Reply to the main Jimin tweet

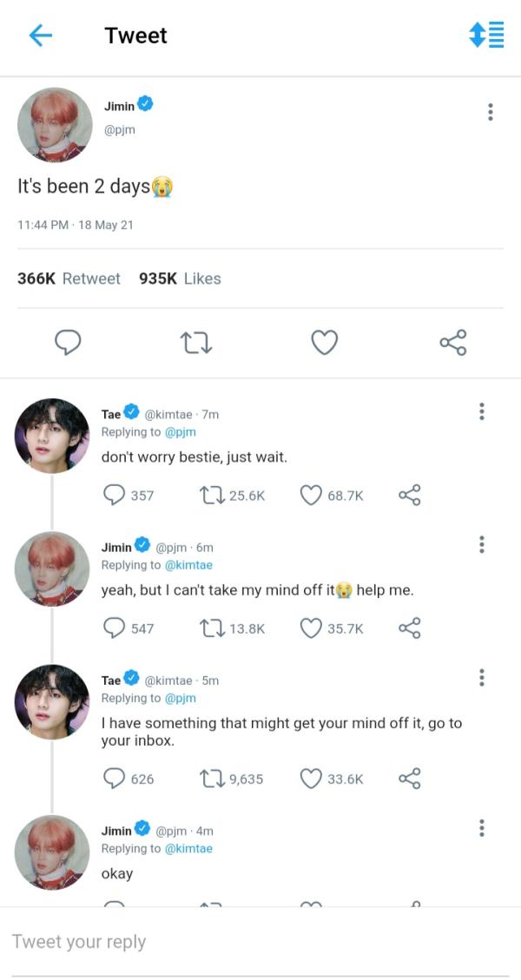68,343
